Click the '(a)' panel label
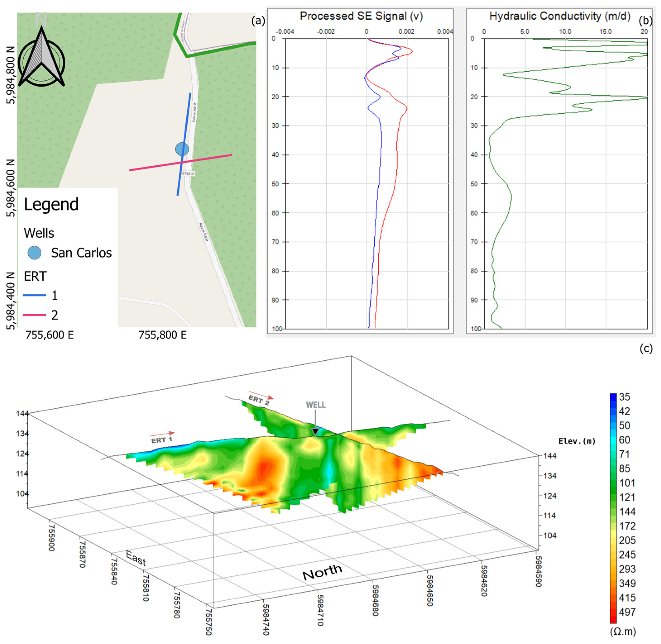 click(x=258, y=21)
